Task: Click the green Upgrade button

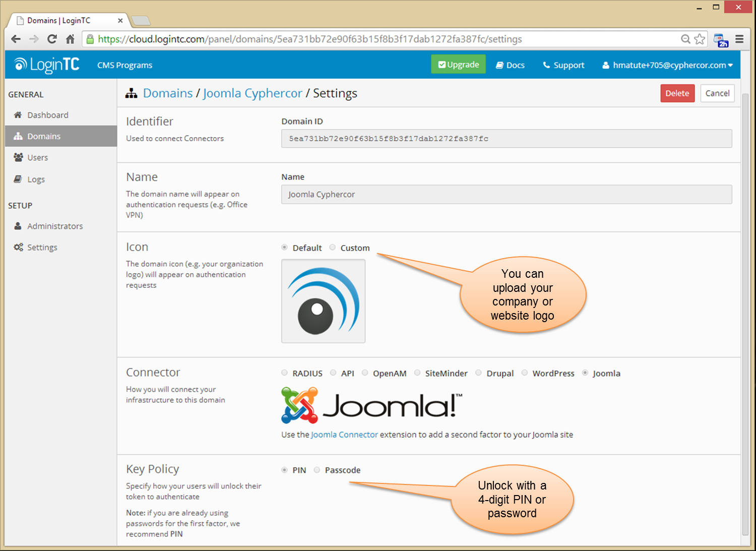Action: 458,65
